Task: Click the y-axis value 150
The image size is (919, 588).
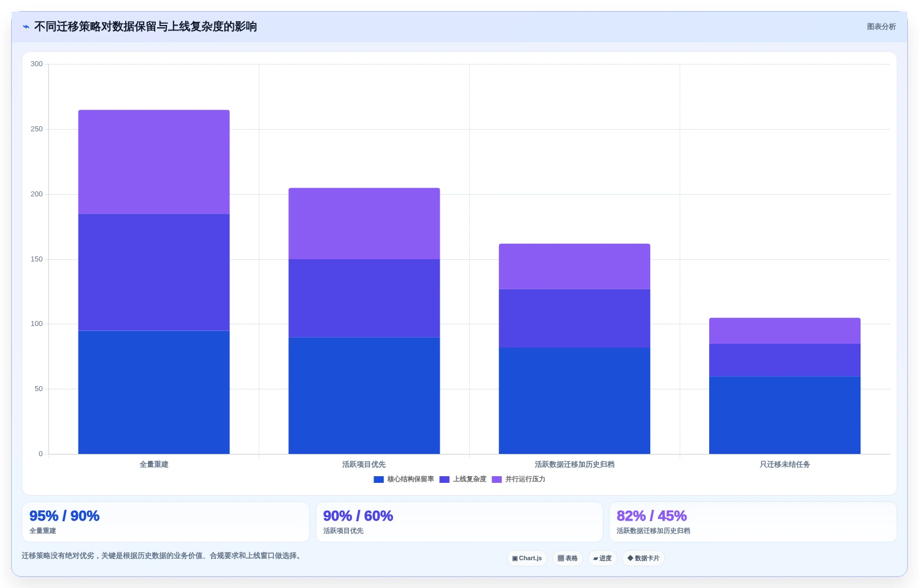Action: 37,259
